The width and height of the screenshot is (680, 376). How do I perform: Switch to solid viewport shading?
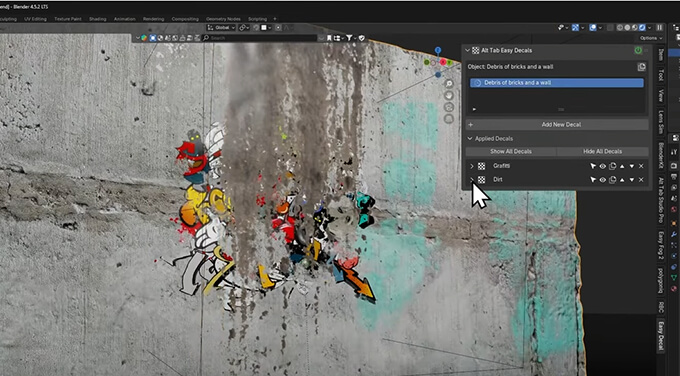coord(628,27)
